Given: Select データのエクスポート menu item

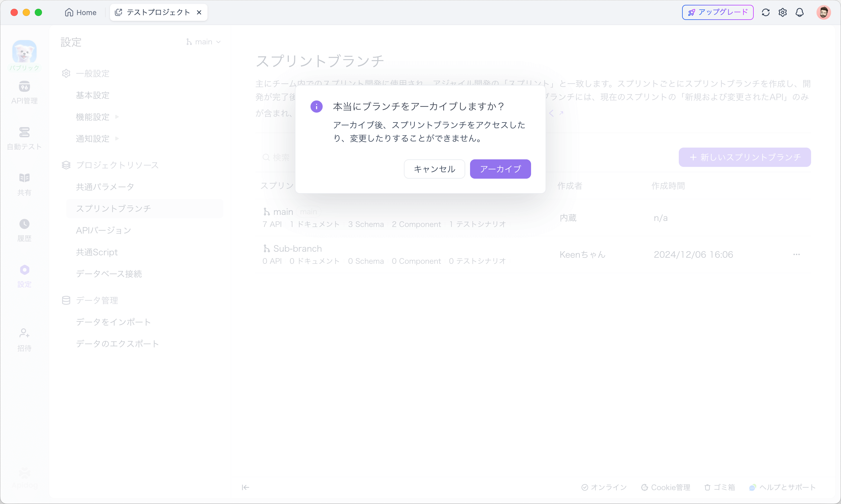Looking at the screenshot, I should (x=117, y=344).
